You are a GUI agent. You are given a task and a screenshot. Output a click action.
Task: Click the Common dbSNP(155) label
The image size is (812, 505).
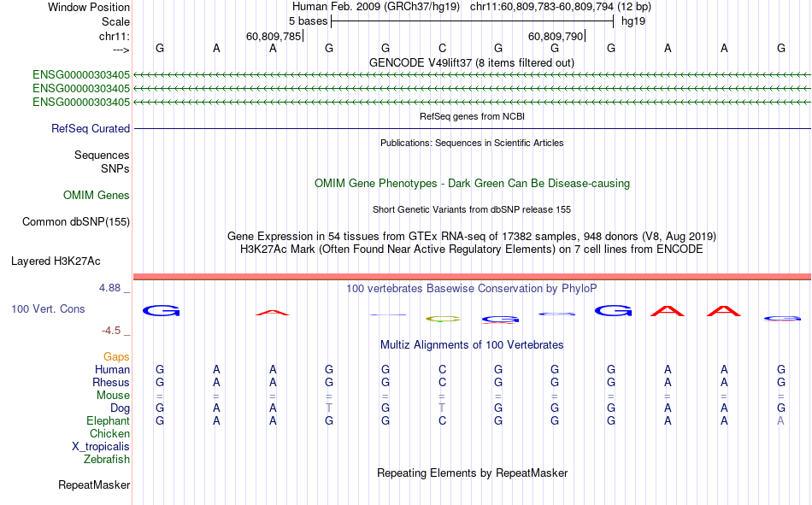(x=75, y=221)
